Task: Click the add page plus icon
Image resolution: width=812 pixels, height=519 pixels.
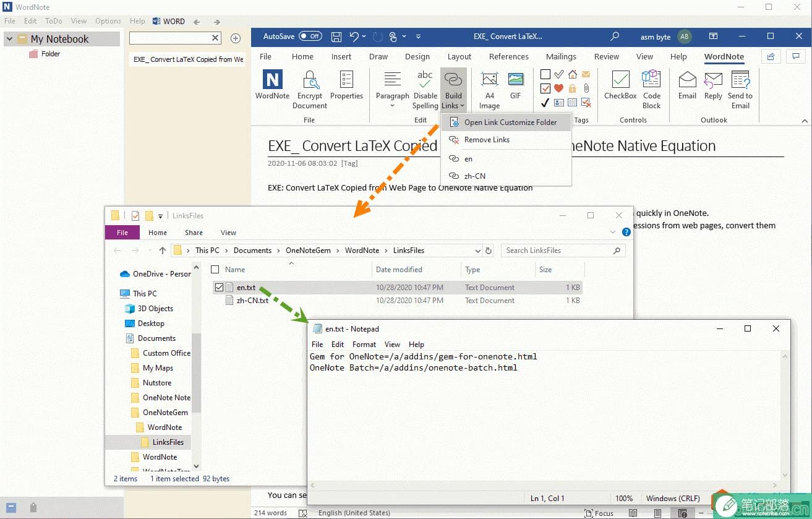Action: (235, 38)
